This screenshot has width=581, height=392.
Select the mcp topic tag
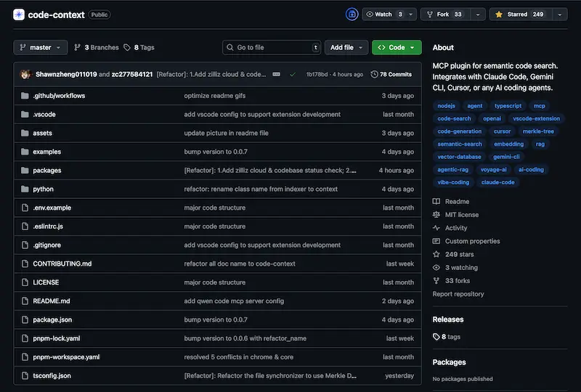(539, 106)
